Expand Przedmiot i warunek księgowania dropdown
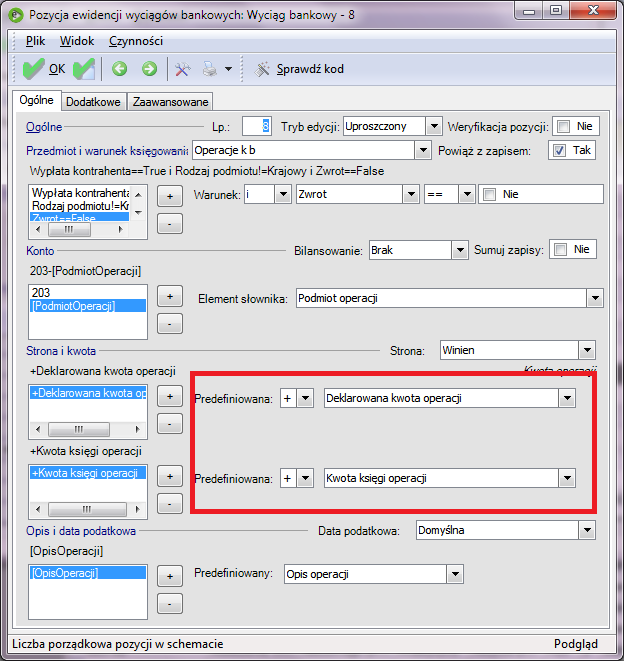Image resolution: width=624 pixels, height=661 pixels. [x=422, y=150]
